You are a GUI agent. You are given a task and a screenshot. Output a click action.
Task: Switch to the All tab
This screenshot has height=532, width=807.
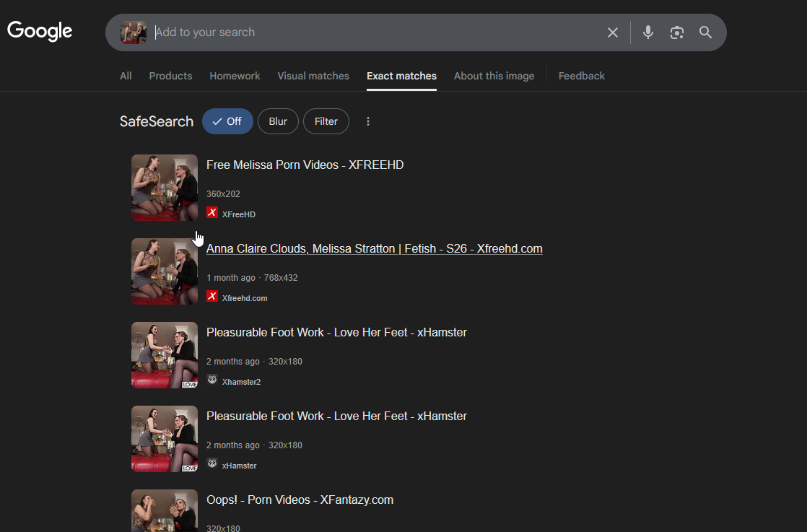[126, 76]
